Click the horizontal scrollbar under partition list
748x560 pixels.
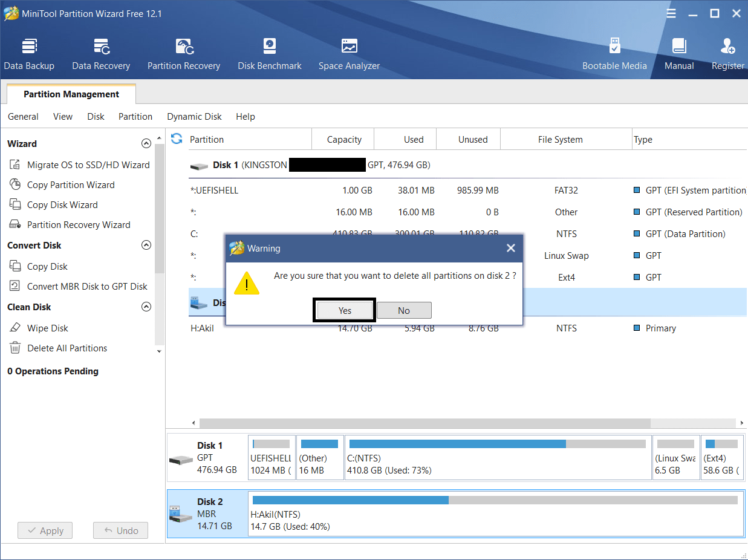pyautogui.click(x=423, y=423)
